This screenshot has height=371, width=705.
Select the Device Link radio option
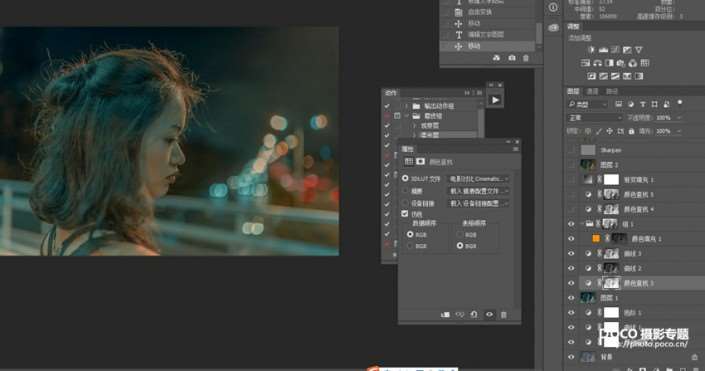405,203
